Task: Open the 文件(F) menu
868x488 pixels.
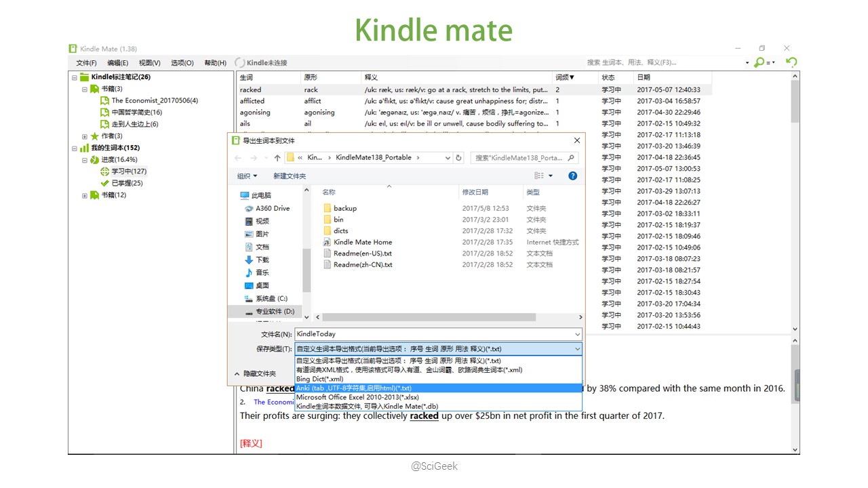Action: (x=86, y=63)
